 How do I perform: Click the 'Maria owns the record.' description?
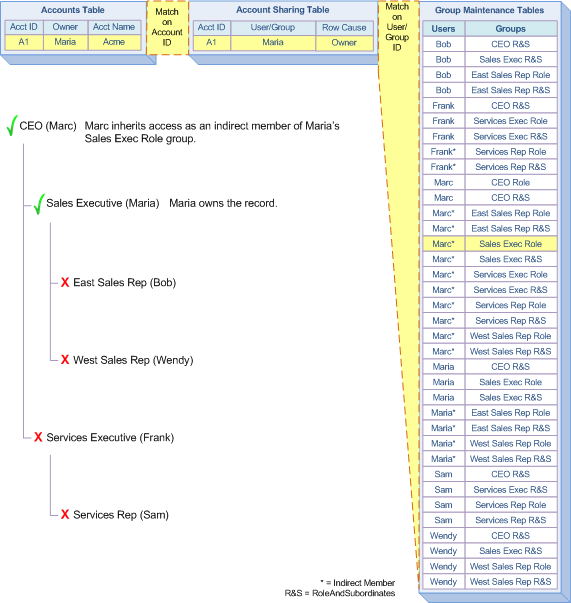223,203
